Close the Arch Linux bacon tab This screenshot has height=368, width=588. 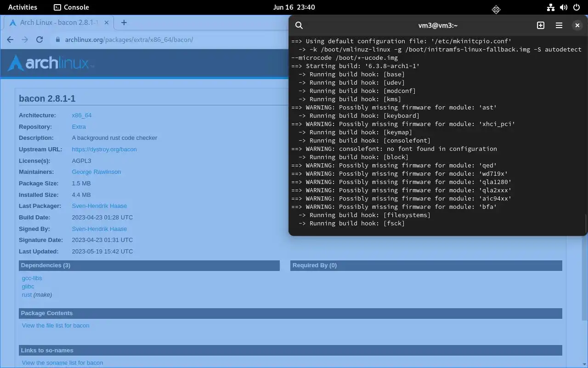[x=107, y=23]
